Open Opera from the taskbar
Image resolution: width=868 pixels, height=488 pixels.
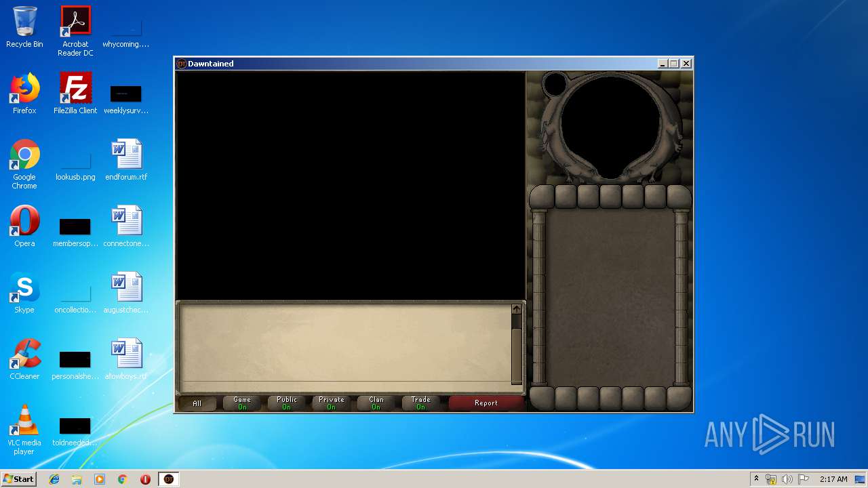145,479
